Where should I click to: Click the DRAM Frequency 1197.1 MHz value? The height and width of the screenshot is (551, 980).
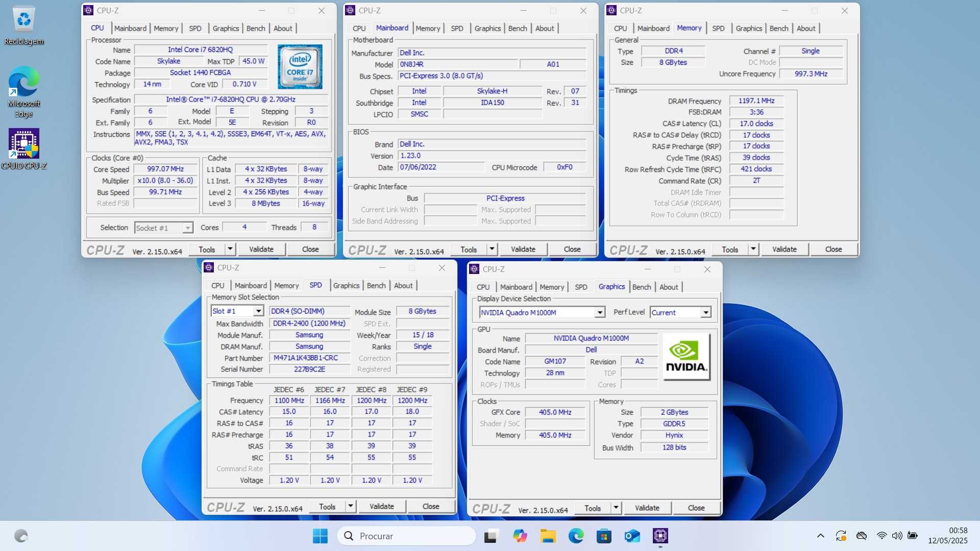[x=756, y=101]
